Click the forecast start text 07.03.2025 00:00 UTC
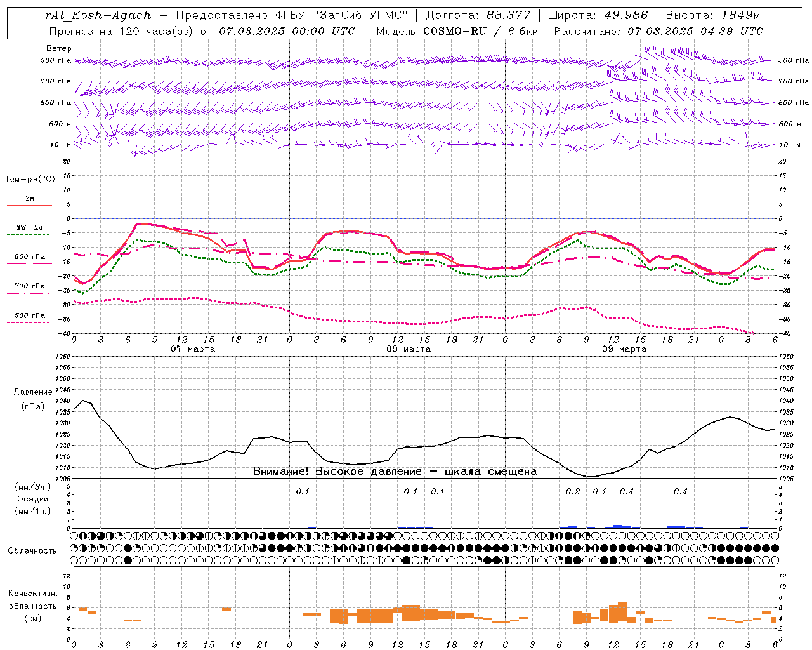This screenshot has width=812, height=650. [x=286, y=31]
